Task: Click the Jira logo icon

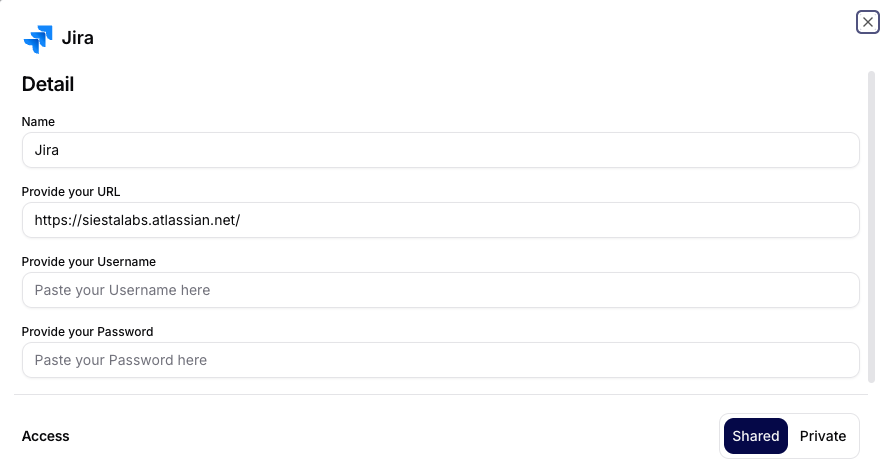Action: pos(37,39)
